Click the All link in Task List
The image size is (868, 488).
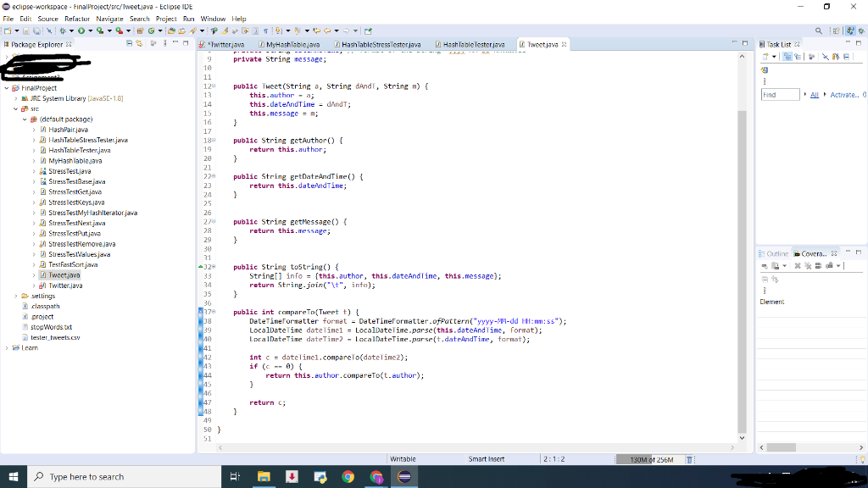(815, 95)
